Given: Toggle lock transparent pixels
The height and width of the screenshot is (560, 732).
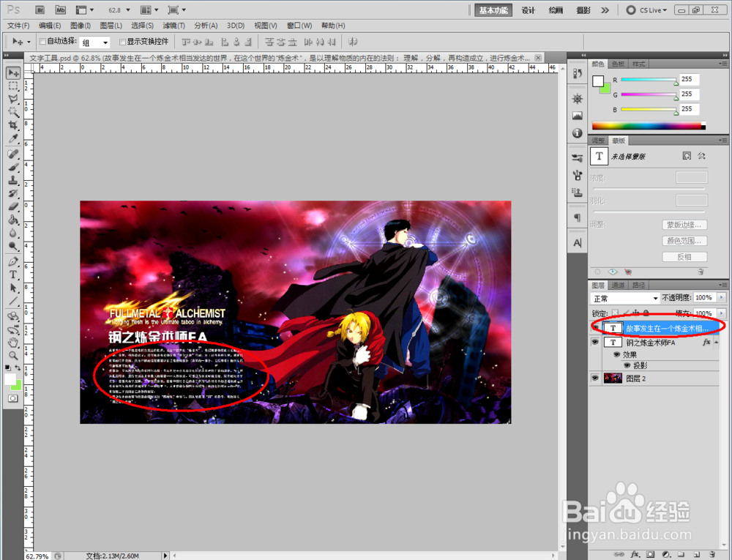Looking at the screenshot, I should click(616, 313).
